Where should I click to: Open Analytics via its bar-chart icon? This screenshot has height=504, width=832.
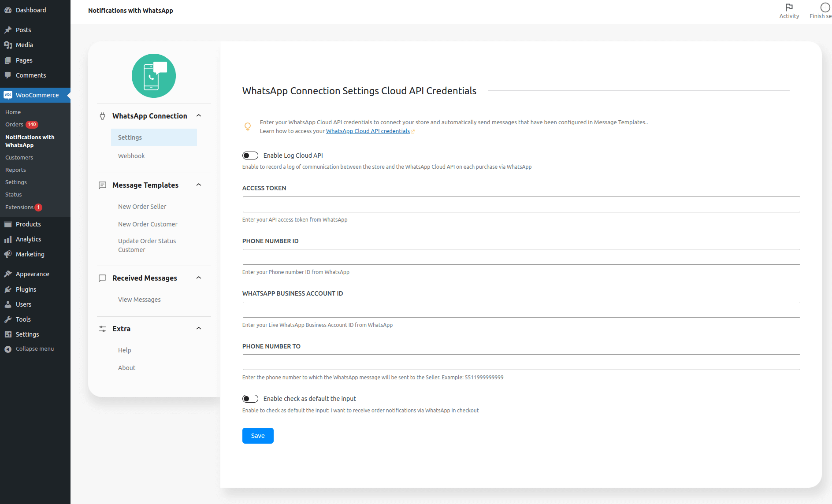coord(8,239)
